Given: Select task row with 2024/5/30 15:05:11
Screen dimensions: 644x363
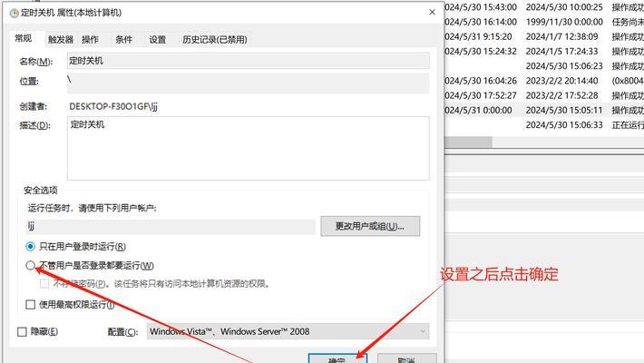Looking at the screenshot, I should [544, 110].
